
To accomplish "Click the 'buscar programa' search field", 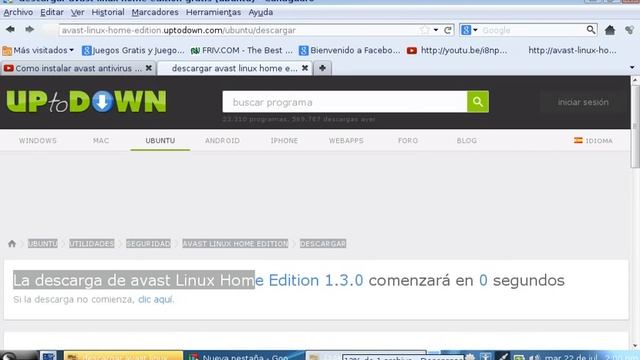I will click(344, 102).
